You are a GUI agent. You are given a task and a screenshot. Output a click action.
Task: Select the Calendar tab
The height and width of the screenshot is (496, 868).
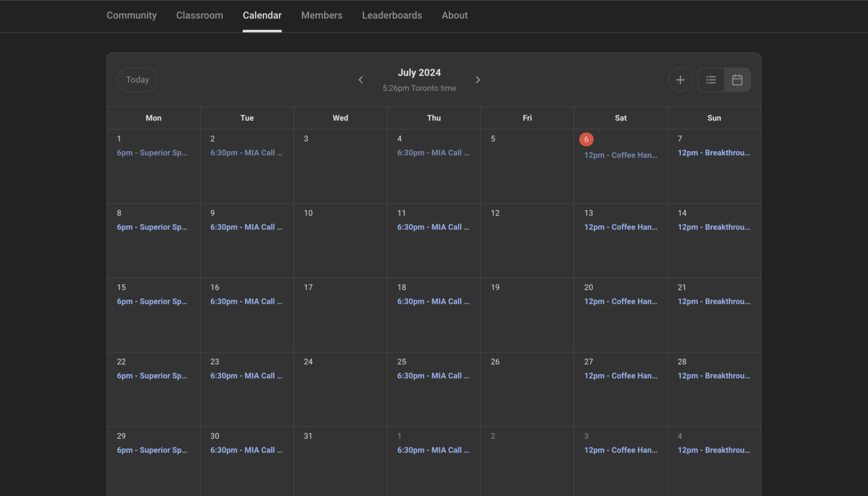coord(262,16)
